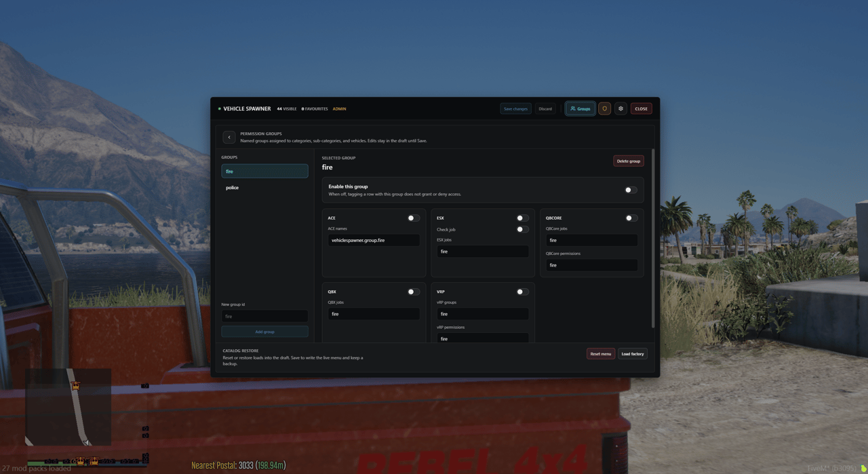Click the QBCore permissions input field
Screen dimensions: 868x474
click(x=591, y=265)
